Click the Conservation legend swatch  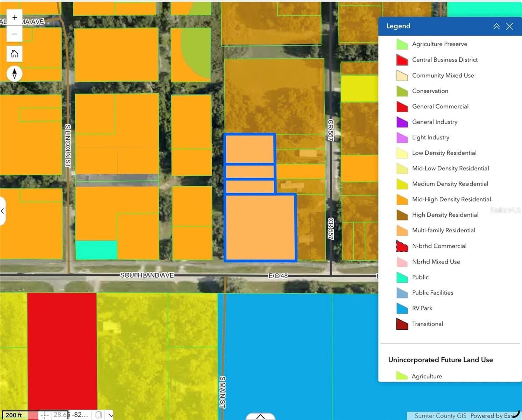(402, 91)
